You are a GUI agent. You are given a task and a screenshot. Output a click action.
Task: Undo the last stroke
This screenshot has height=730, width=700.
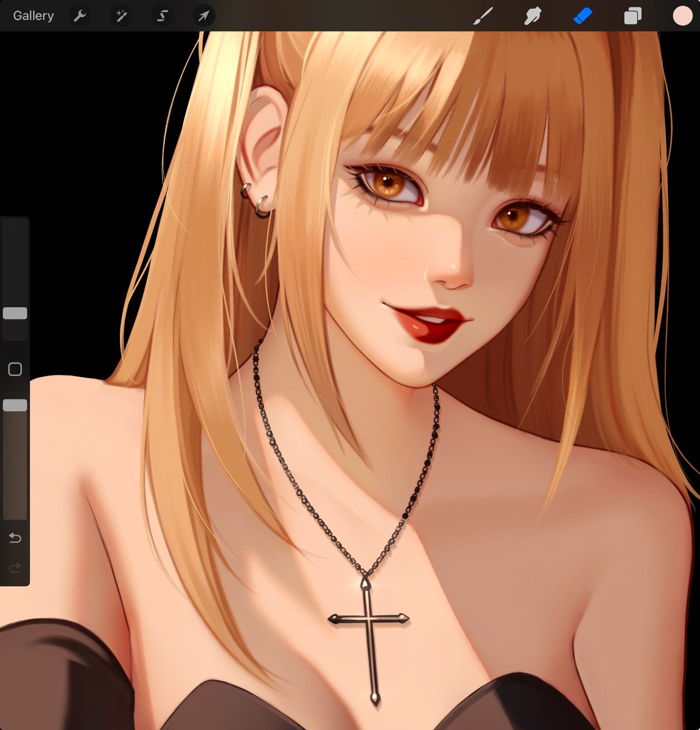15,538
